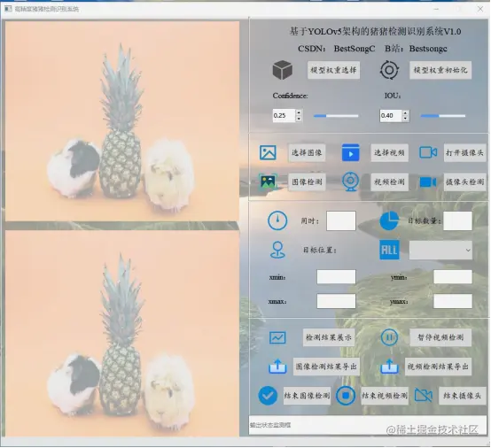Start detection with the 图像检测 button
The height and width of the screenshot is (448, 491).
point(307,182)
